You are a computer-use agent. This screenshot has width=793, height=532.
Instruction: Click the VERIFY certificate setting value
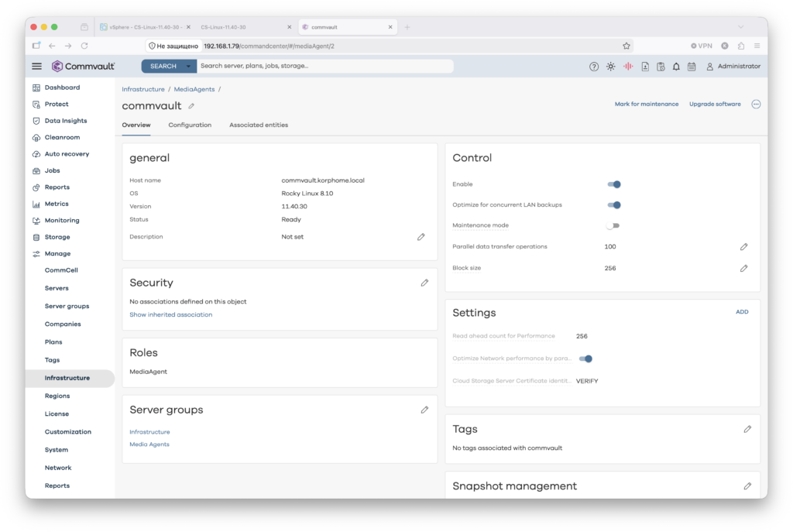pyautogui.click(x=587, y=381)
